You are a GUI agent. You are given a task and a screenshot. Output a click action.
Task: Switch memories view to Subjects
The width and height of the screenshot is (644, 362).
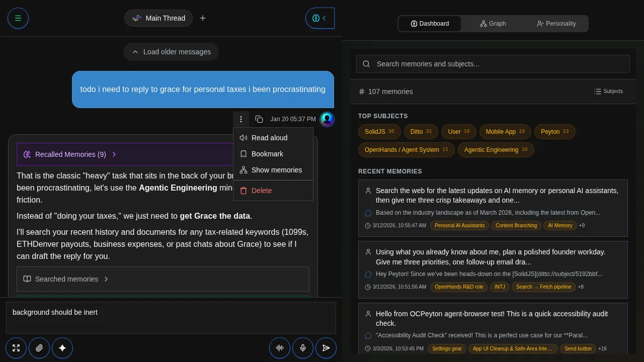tap(608, 91)
